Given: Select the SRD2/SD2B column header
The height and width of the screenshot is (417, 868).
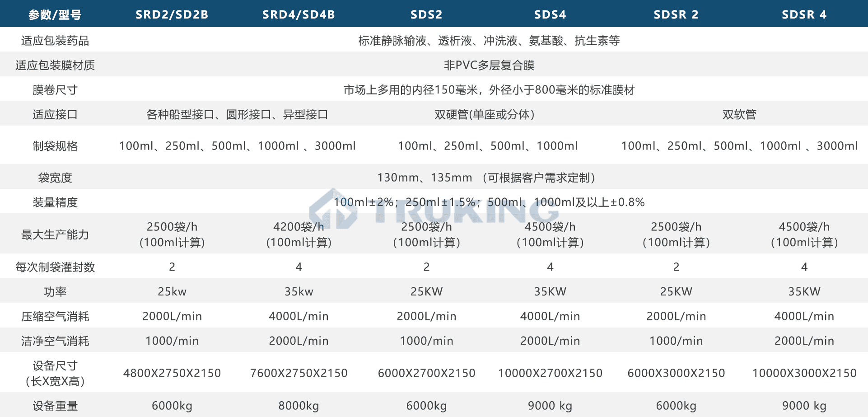Looking at the screenshot, I should click(x=172, y=14).
